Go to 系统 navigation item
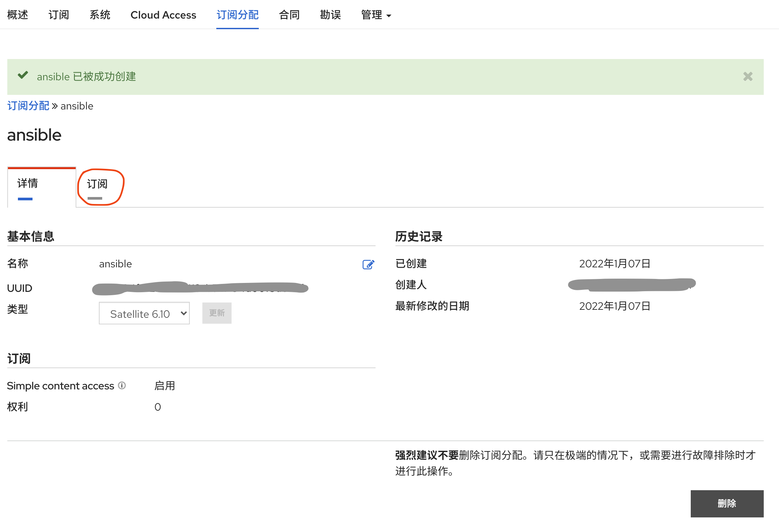 (100, 15)
